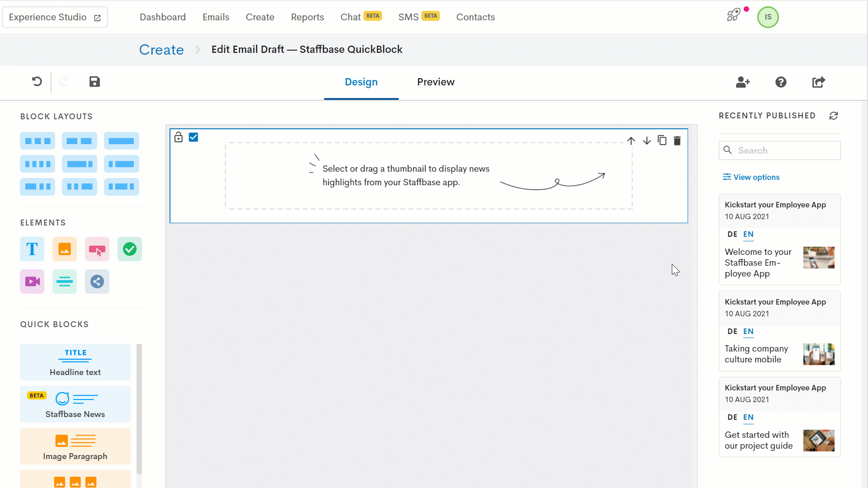
Task: Switch to the Preview tab
Action: click(436, 82)
